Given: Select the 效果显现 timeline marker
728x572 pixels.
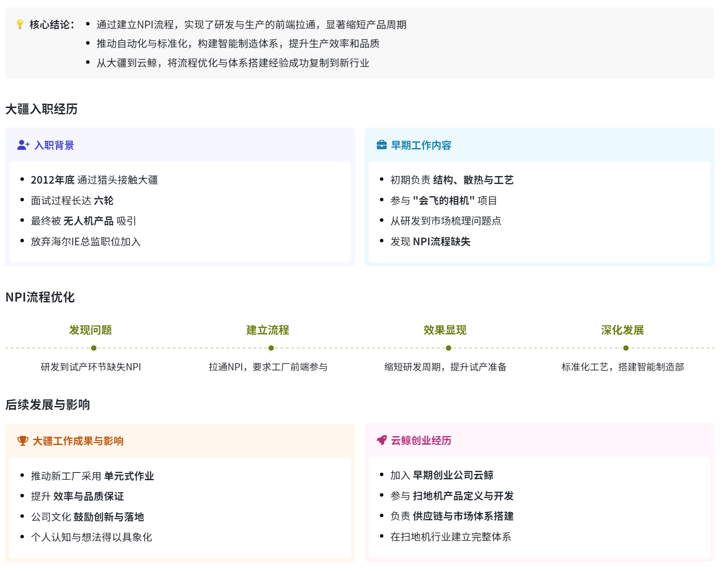Looking at the screenshot, I should coord(448,347).
